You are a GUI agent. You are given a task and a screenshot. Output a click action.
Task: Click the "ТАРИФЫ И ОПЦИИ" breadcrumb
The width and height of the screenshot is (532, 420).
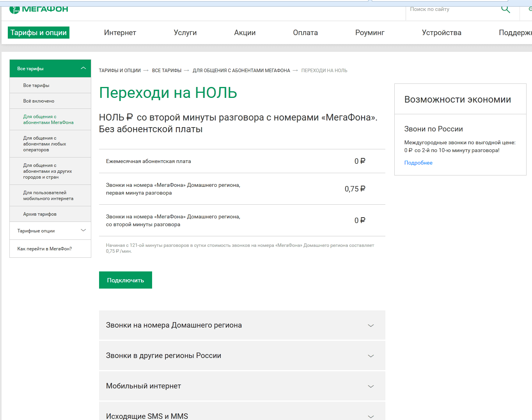coord(120,71)
